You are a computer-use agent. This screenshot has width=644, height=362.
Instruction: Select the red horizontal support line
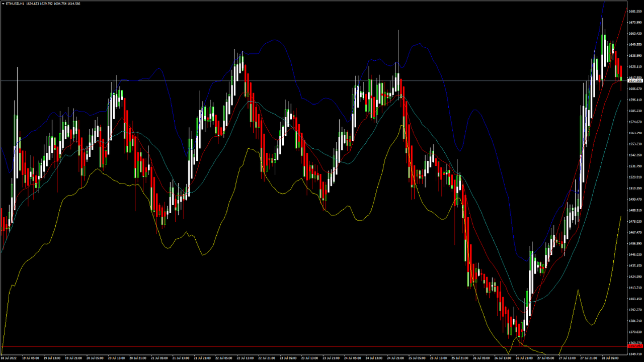pyautogui.click(x=302, y=346)
